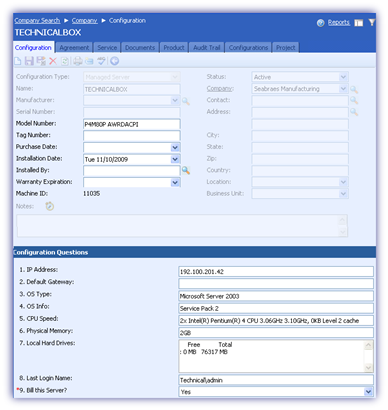Click the Machine ID value 11035
The height and width of the screenshot is (410, 388).
point(92,193)
